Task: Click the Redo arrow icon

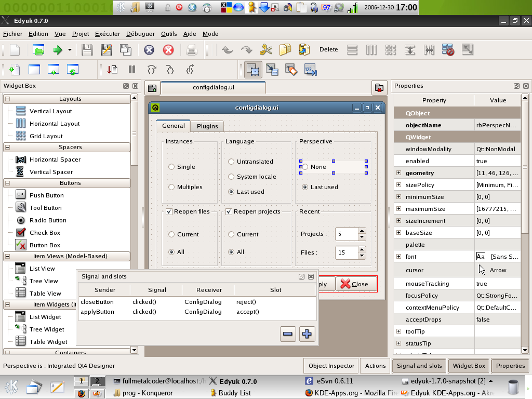Action: coord(247,50)
